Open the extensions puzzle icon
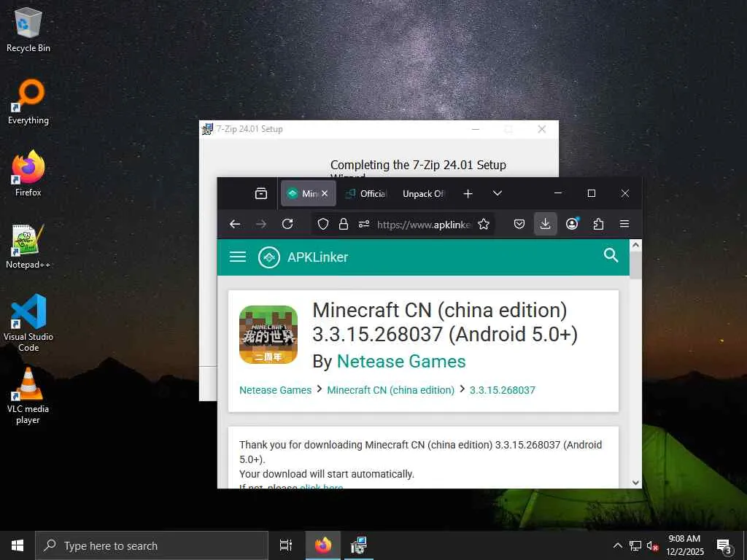The height and width of the screenshot is (560, 747). point(598,224)
